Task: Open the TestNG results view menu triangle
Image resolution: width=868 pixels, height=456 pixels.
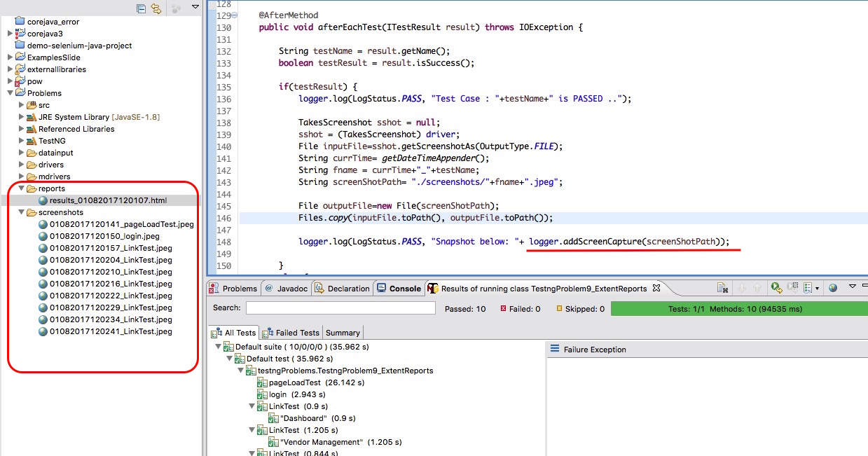Action: (852, 286)
